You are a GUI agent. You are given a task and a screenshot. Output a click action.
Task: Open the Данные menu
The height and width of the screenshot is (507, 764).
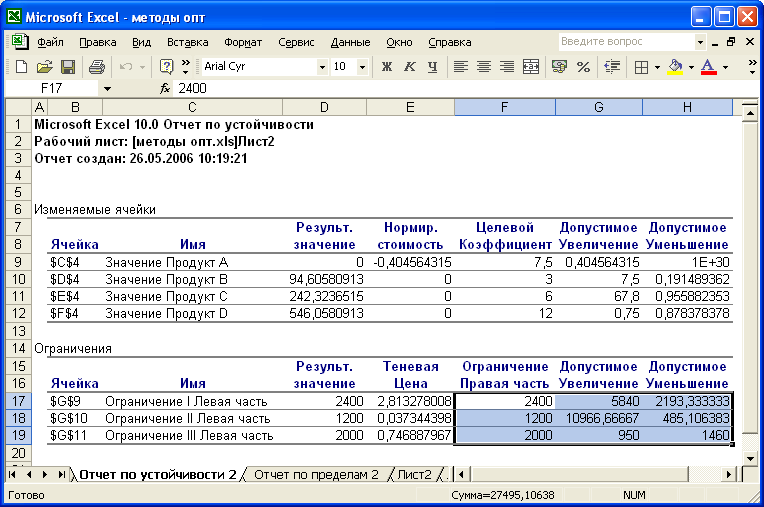(350, 42)
